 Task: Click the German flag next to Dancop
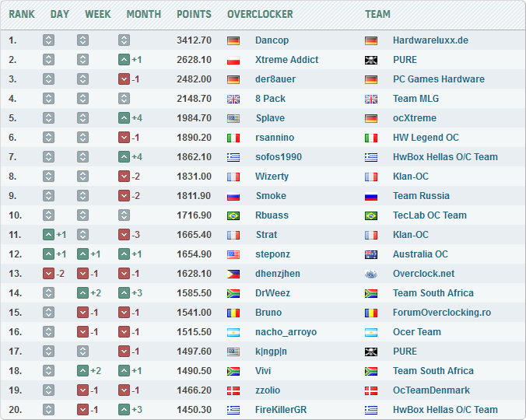pos(233,41)
